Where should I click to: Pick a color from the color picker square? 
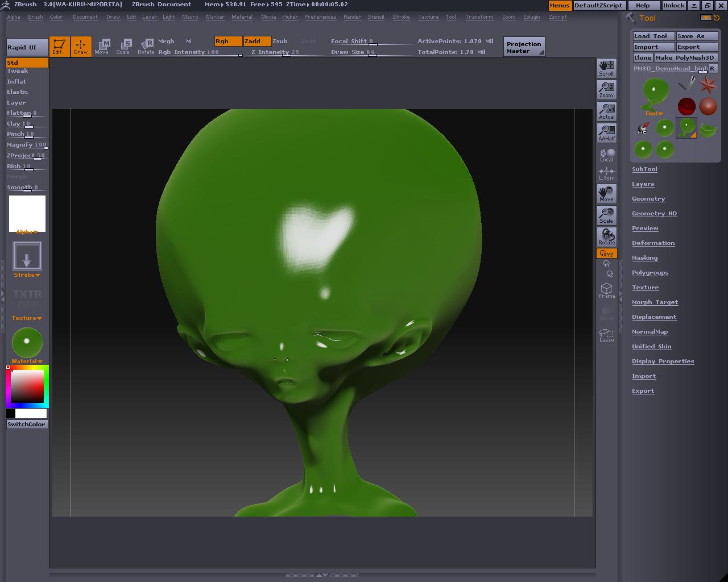(x=27, y=386)
